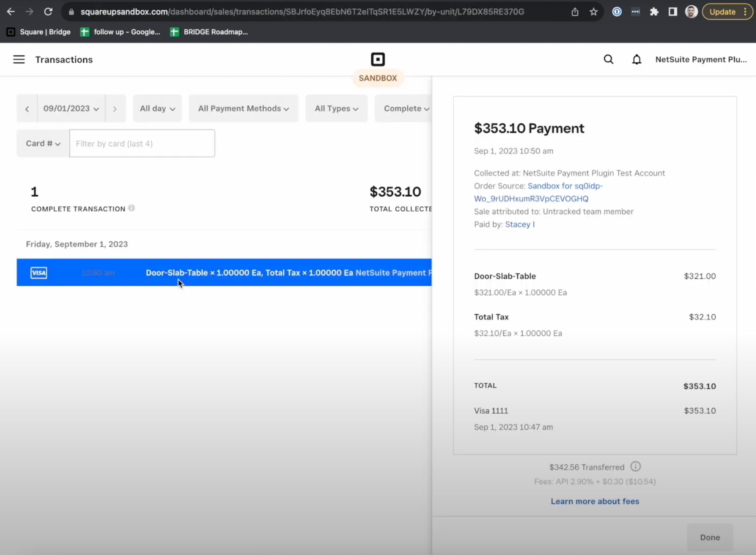Go to next date arrow

click(115, 109)
